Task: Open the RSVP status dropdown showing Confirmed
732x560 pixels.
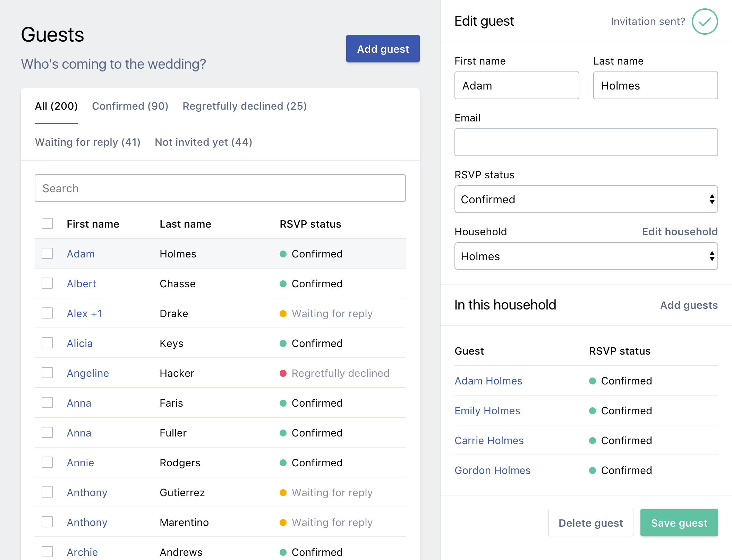Action: pyautogui.click(x=586, y=199)
